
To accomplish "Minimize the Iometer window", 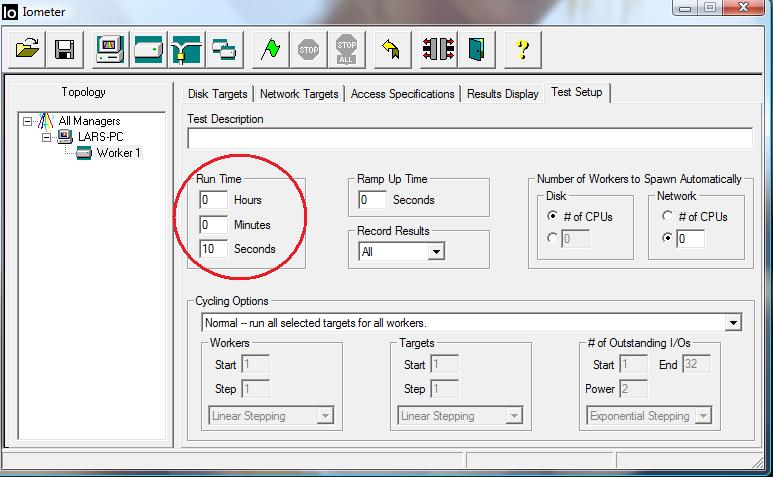I will tap(685, 7).
